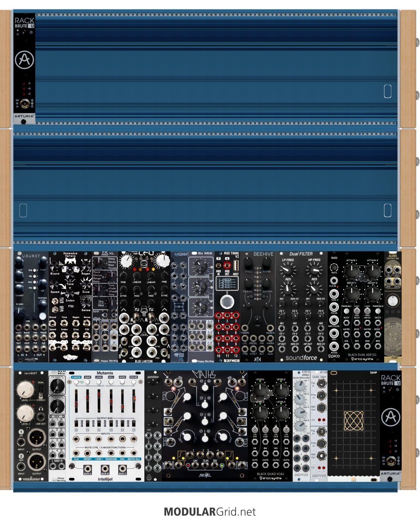420x521 pixels.
Task: Push the white button on uBurst
Action: tap(42, 316)
